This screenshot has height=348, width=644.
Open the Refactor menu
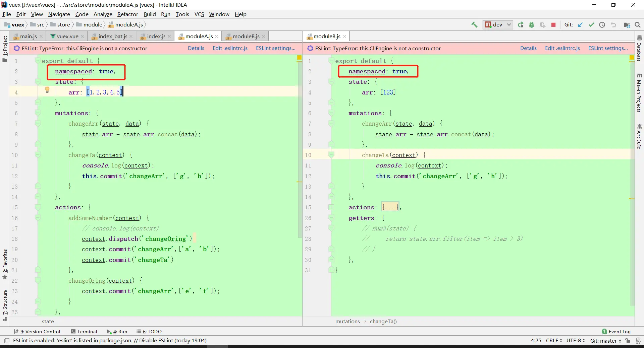pos(127,14)
